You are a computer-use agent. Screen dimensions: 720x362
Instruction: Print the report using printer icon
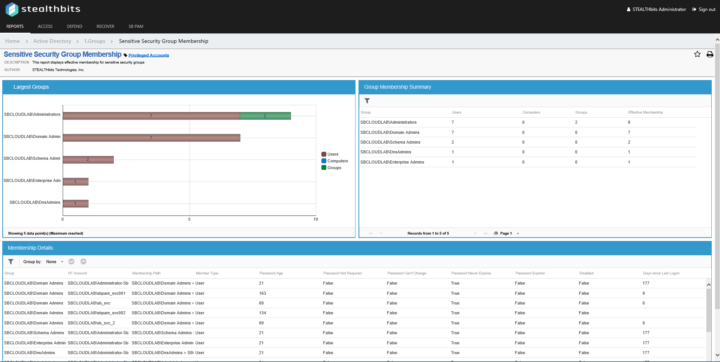coord(709,54)
